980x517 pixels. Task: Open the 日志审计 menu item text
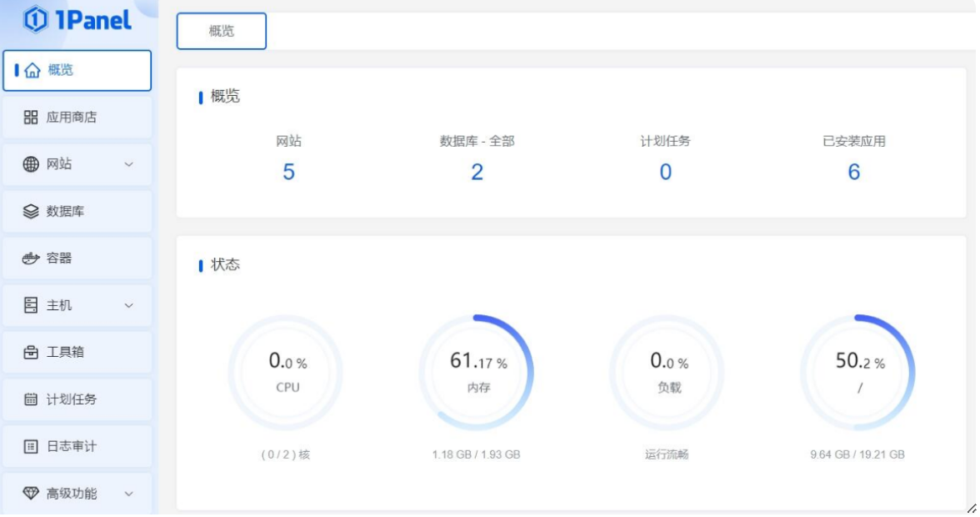72,447
